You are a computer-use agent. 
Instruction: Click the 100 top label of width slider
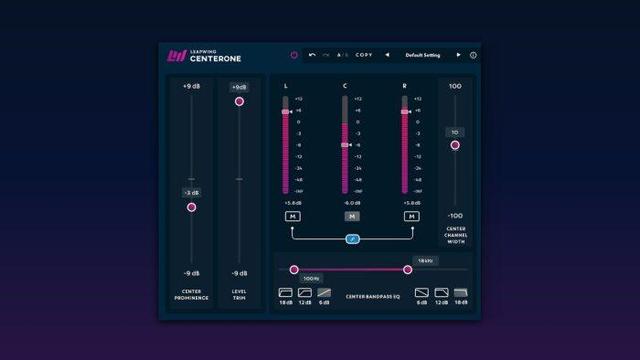(455, 86)
